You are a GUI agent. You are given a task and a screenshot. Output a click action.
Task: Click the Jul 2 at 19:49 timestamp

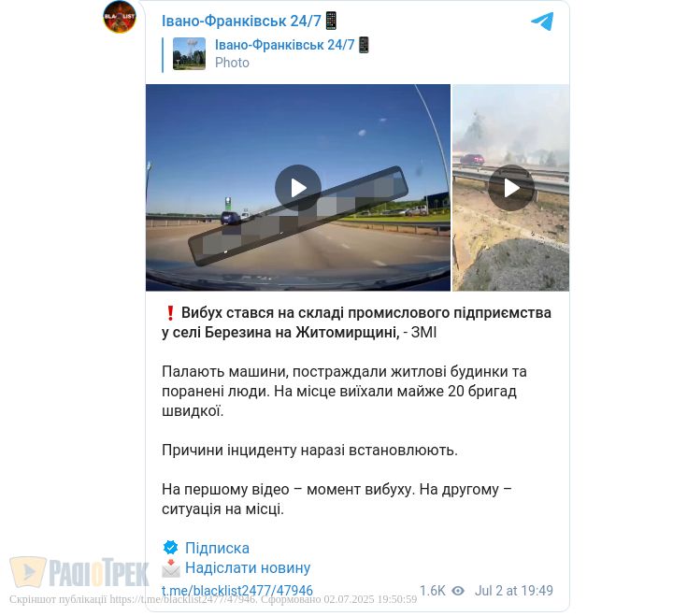[514, 591]
